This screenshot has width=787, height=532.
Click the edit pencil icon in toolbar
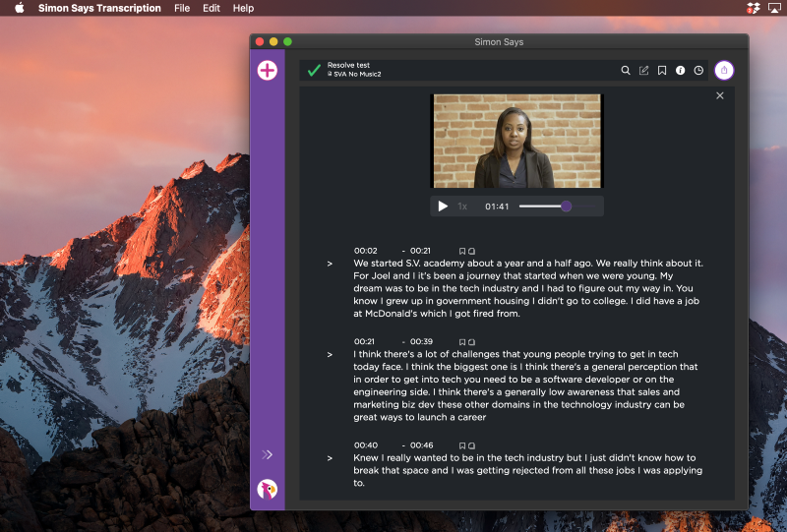point(643,71)
